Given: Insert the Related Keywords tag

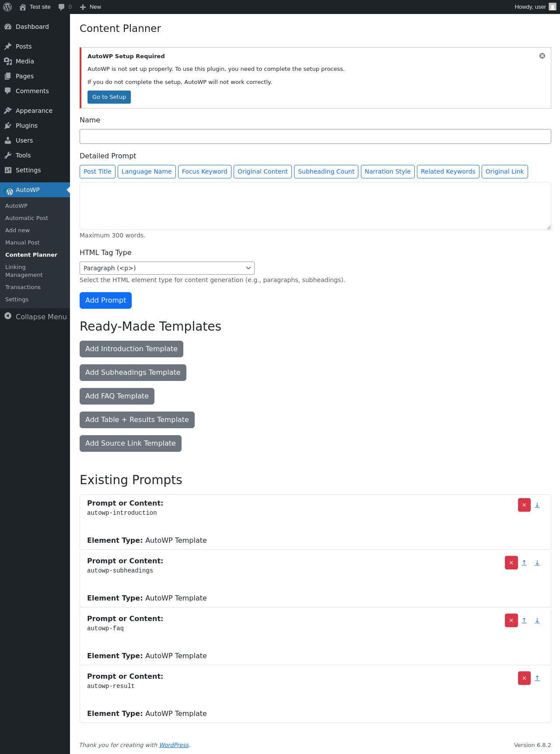Looking at the screenshot, I should [x=448, y=172].
